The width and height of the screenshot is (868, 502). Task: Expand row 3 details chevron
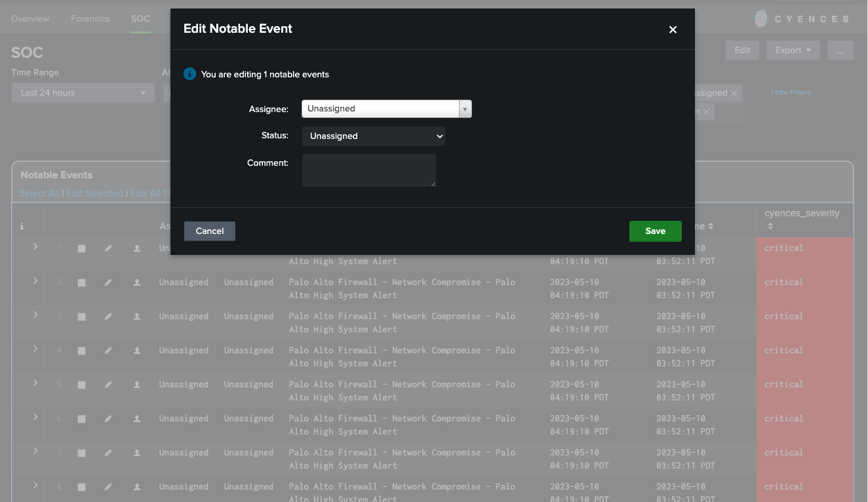click(x=35, y=315)
